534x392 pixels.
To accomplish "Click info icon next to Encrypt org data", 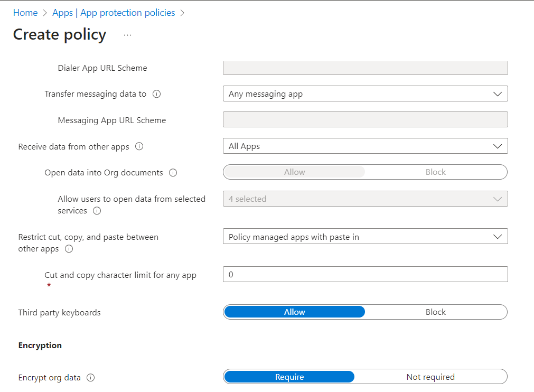I will 90,378.
